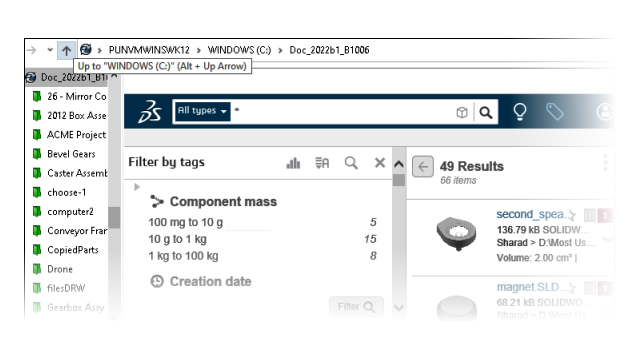The height and width of the screenshot is (360, 640).
Task: Open the second_spea part thumbnail
Action: tap(456, 233)
